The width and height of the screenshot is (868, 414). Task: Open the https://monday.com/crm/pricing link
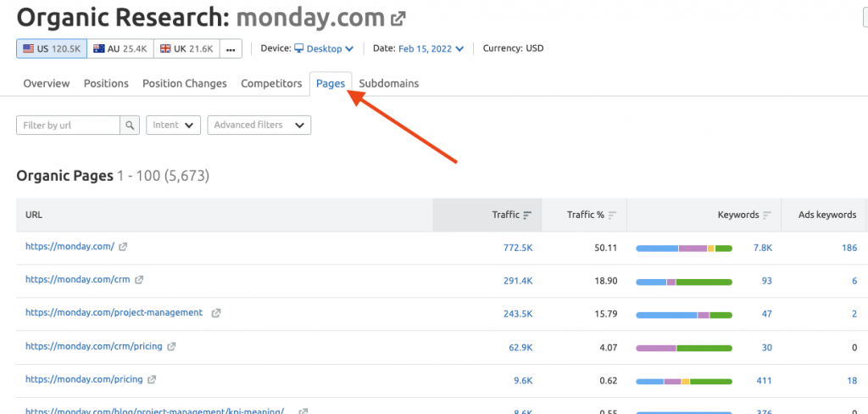(x=93, y=346)
